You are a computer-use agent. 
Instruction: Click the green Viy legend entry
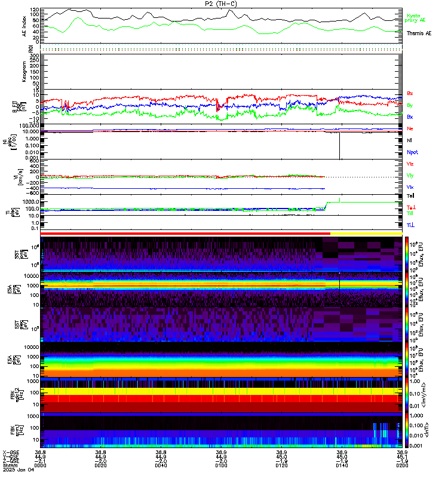pyautogui.click(x=410, y=176)
